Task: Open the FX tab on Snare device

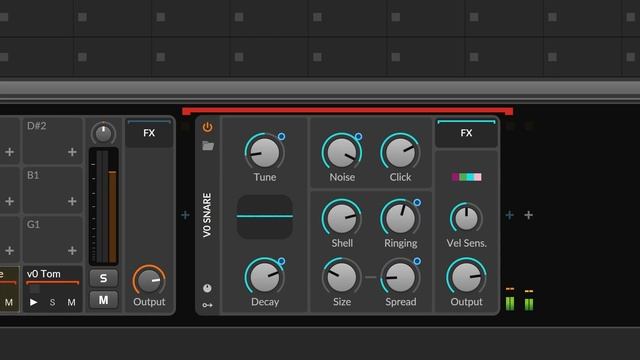Action: (466, 133)
